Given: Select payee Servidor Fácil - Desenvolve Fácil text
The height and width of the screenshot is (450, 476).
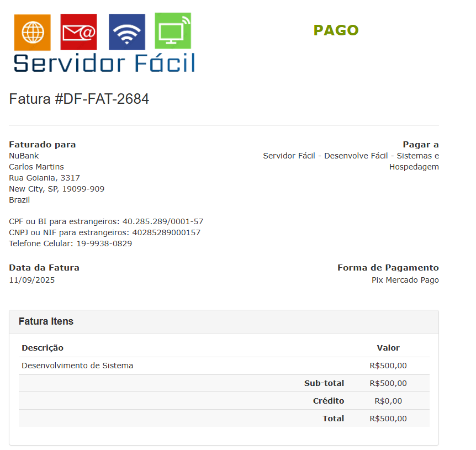Looking at the screenshot, I should point(351,161).
